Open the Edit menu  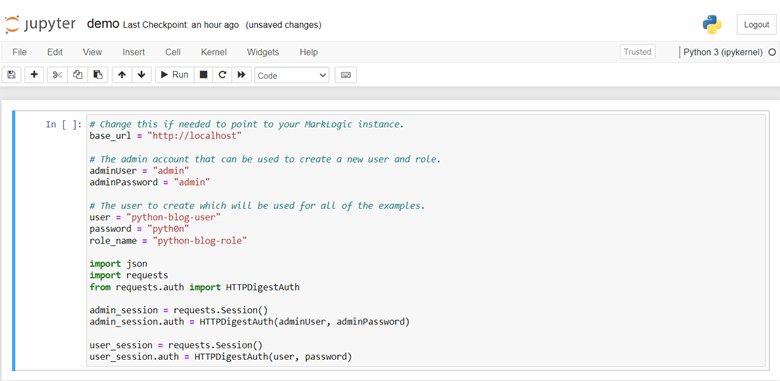(x=55, y=52)
